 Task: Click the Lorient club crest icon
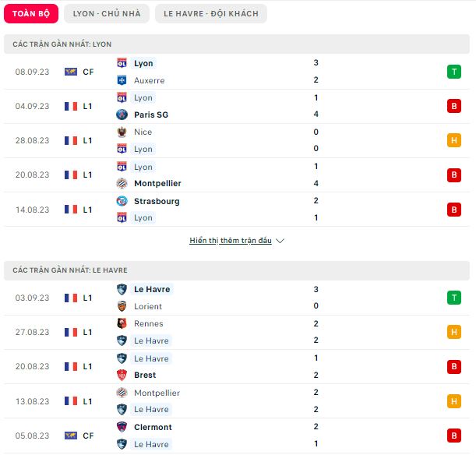122,306
